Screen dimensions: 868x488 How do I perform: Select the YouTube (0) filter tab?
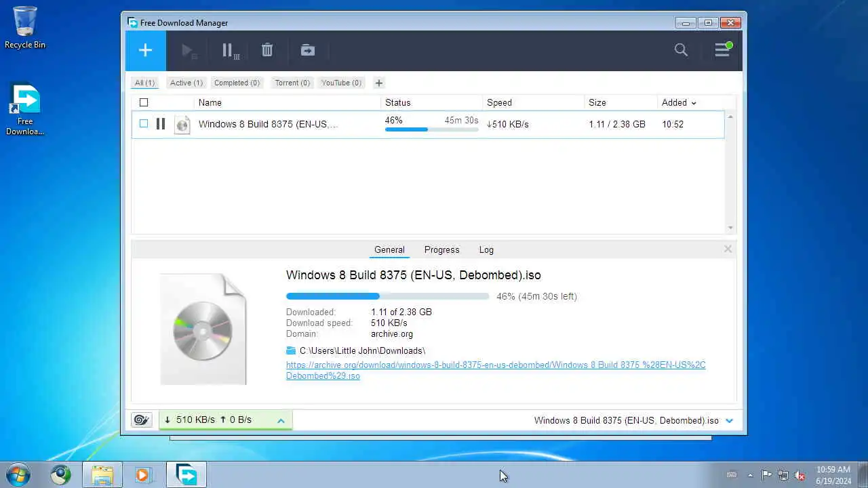coord(342,83)
